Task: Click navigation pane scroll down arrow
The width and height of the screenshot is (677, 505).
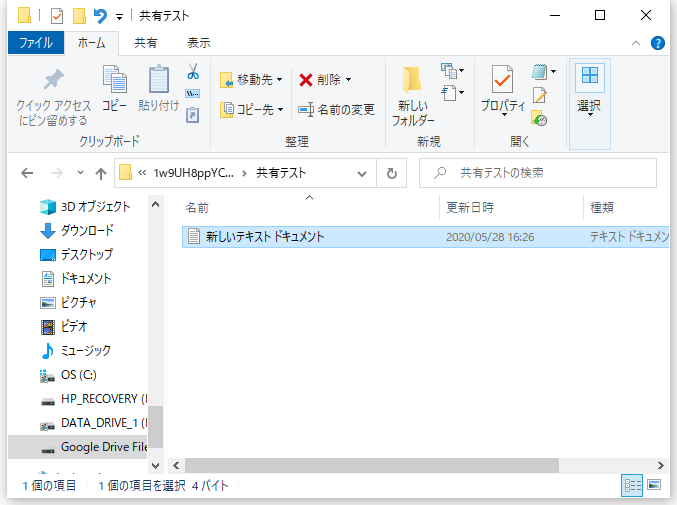Action: click(x=155, y=466)
